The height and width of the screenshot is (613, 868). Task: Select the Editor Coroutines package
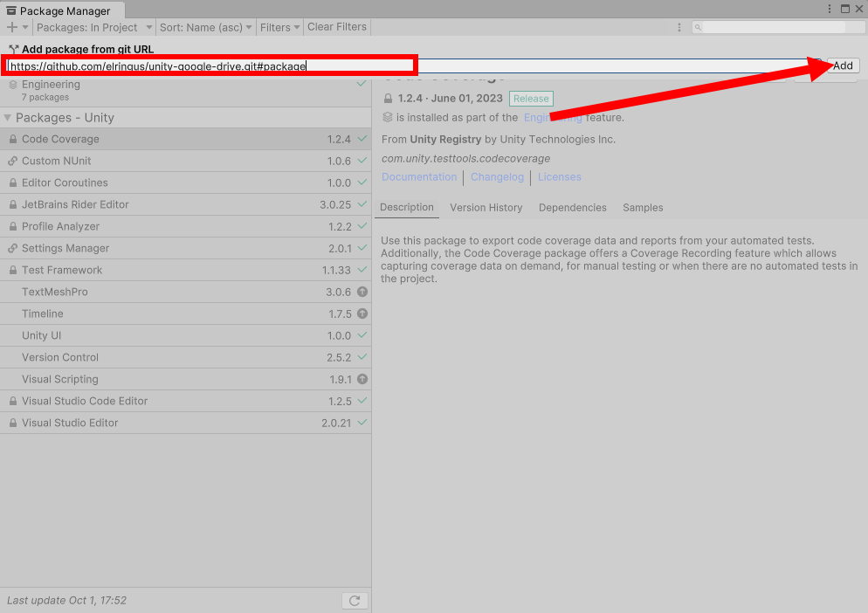tap(185, 183)
